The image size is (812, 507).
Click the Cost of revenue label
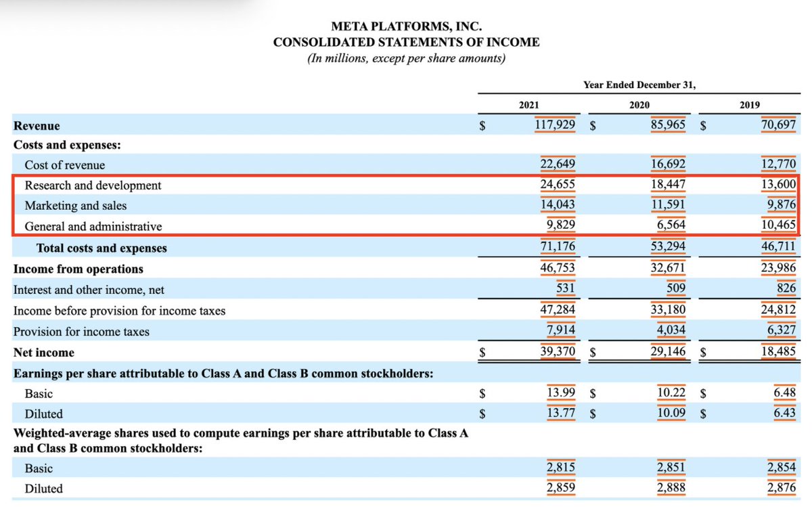coord(65,165)
